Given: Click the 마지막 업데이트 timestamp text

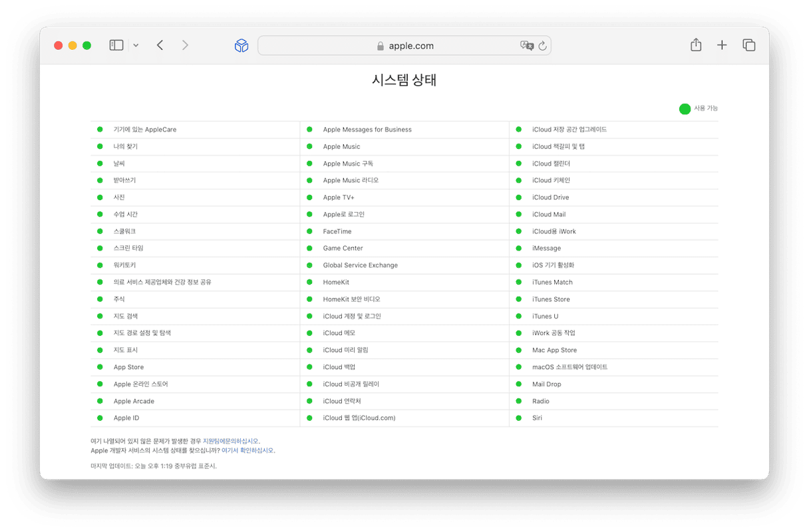Looking at the screenshot, I should tap(154, 466).
